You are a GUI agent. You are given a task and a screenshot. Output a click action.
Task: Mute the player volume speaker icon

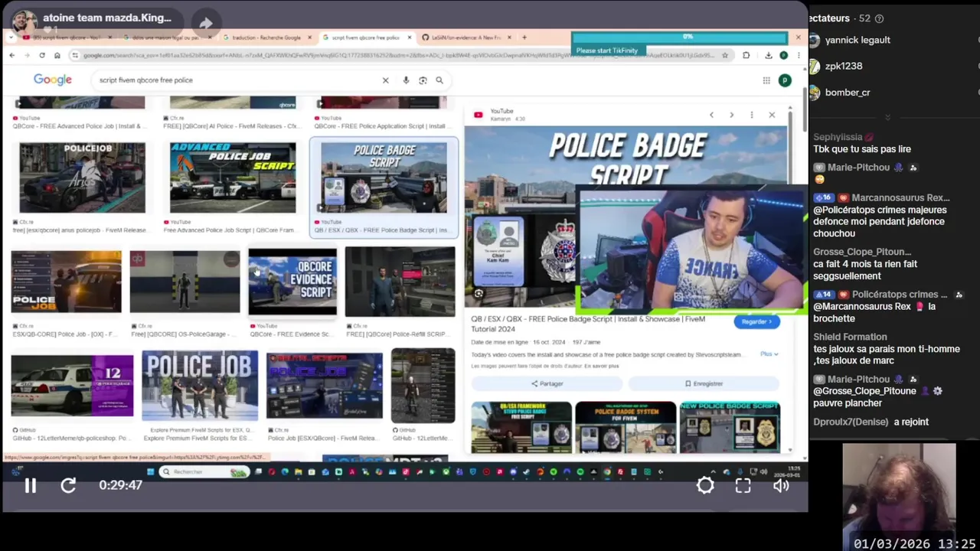pos(781,485)
